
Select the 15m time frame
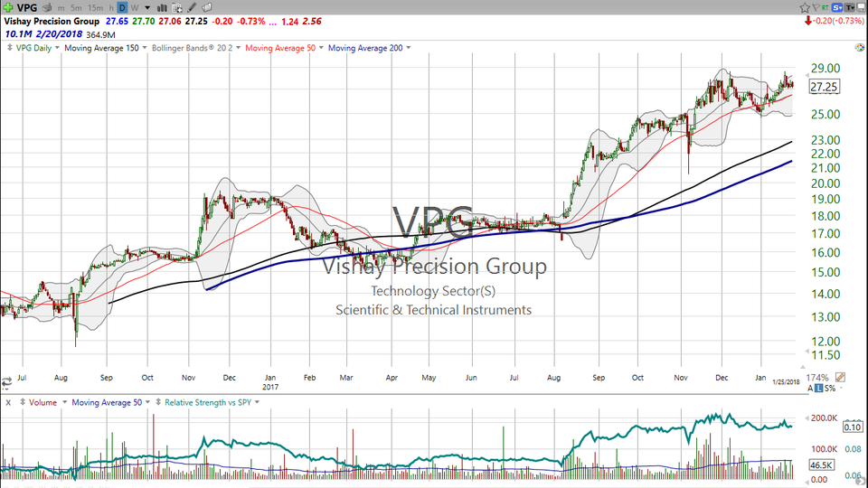[95, 8]
